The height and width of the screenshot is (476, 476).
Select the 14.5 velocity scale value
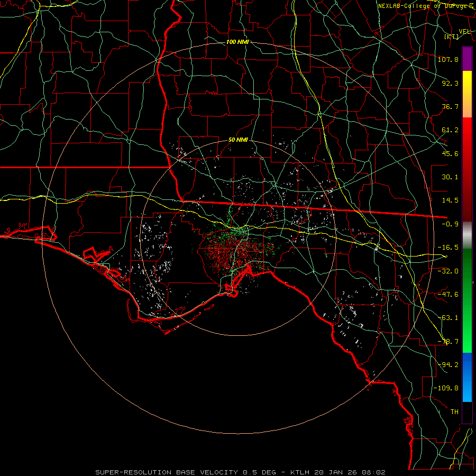point(450,200)
